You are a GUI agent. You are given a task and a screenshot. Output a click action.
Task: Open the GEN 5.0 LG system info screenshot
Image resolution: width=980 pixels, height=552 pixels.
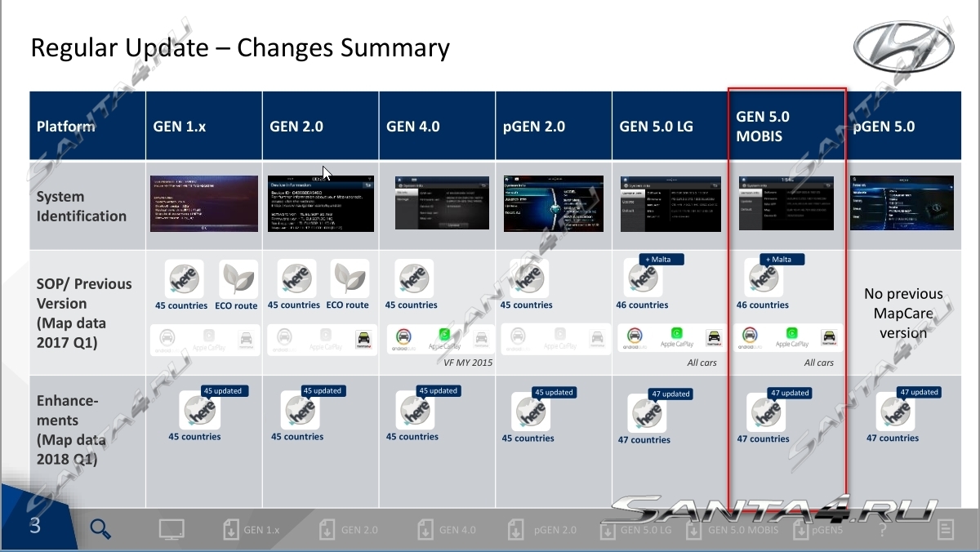[670, 203]
